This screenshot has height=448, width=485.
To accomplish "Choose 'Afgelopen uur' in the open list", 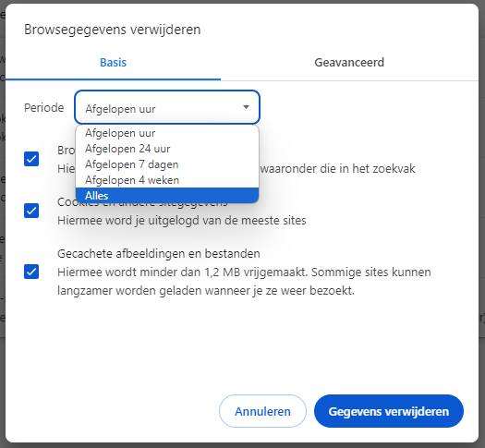I will (x=167, y=133).
